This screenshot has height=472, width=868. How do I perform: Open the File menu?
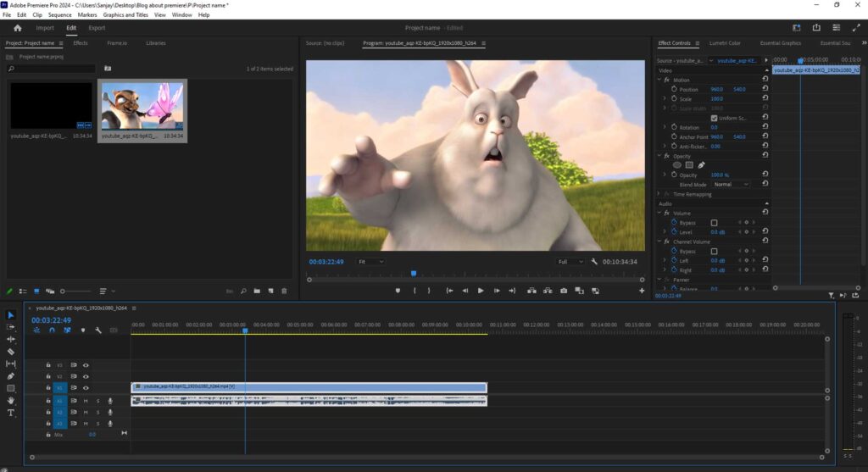(7, 15)
